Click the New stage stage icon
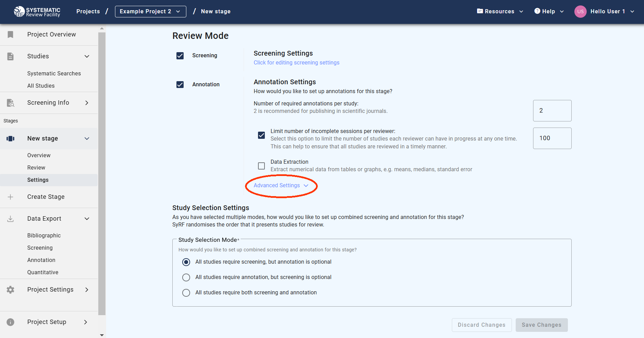Image resolution: width=644 pixels, height=338 pixels. point(10,138)
